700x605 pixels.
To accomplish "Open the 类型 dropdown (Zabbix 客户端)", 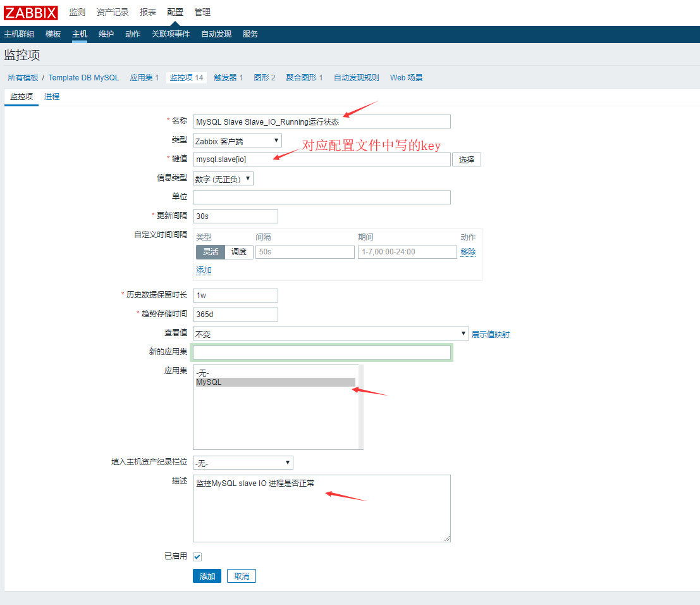I will click(x=237, y=140).
